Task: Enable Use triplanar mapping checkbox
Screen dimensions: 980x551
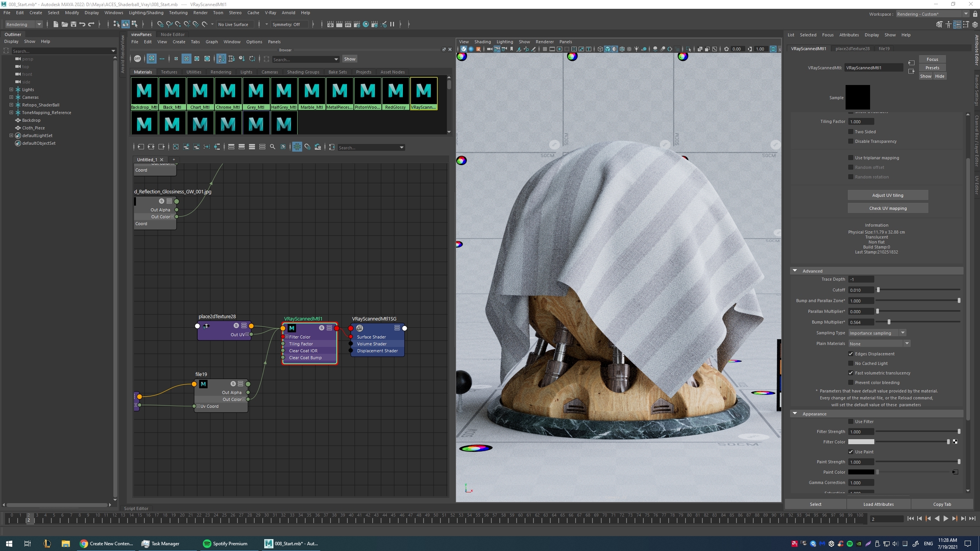Action: [x=851, y=157]
